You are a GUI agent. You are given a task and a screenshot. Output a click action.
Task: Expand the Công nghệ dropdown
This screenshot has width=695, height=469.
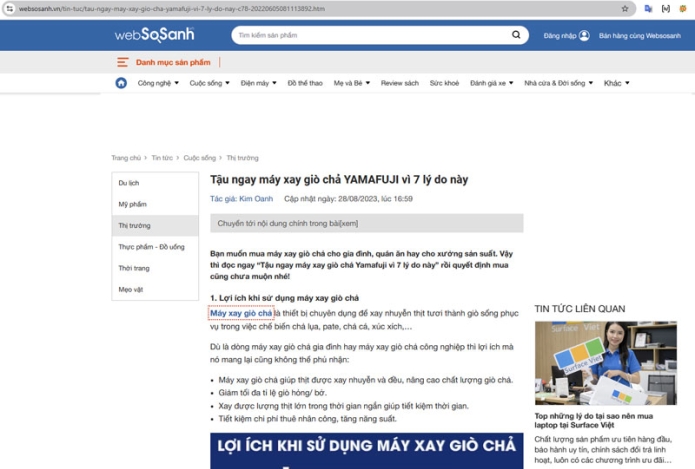158,83
